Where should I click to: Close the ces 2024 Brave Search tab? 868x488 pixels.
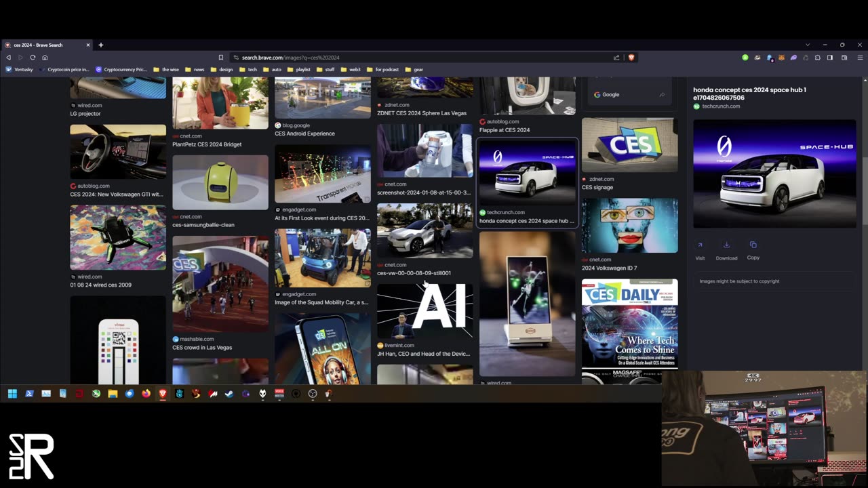[88, 45]
